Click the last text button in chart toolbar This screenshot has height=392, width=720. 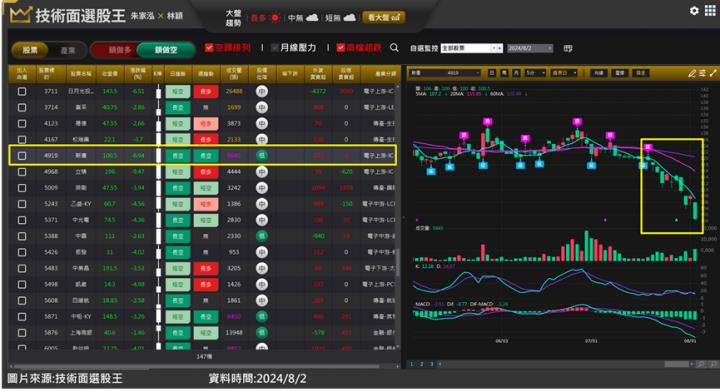pyautogui.click(x=640, y=73)
